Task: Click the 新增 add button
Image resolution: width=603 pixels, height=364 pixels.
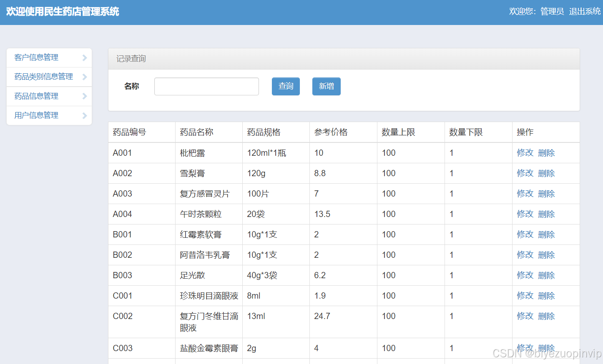Action: point(327,86)
